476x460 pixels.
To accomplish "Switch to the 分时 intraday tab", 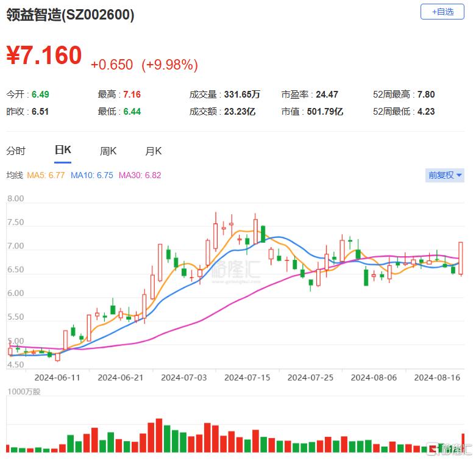I will (x=16, y=151).
